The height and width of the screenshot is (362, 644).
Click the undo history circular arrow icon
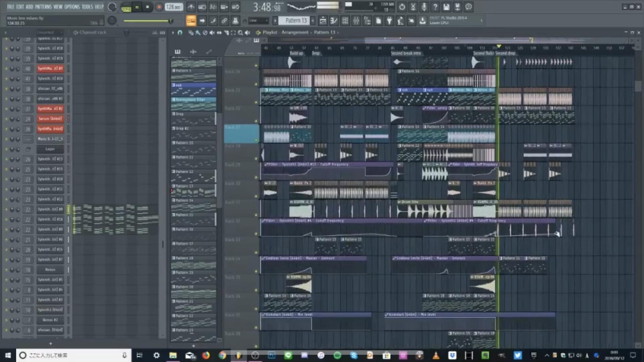402,7
